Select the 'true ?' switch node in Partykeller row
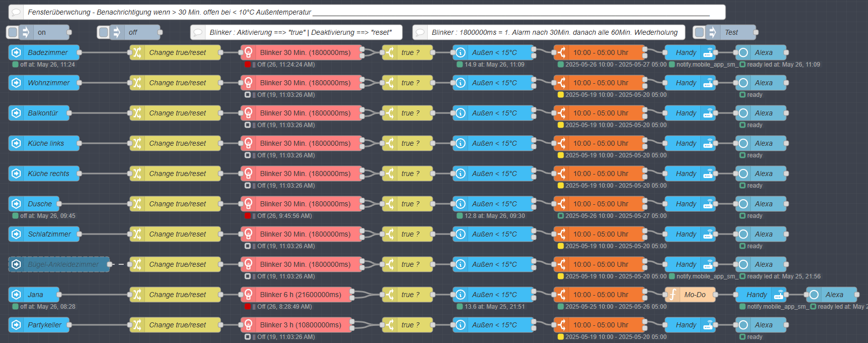This screenshot has height=343, width=868. [x=407, y=325]
